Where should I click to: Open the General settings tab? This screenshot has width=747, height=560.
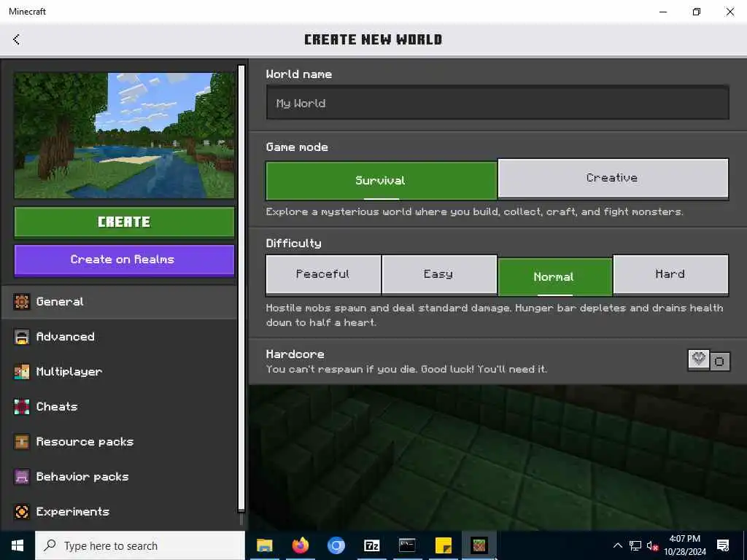pos(119,302)
